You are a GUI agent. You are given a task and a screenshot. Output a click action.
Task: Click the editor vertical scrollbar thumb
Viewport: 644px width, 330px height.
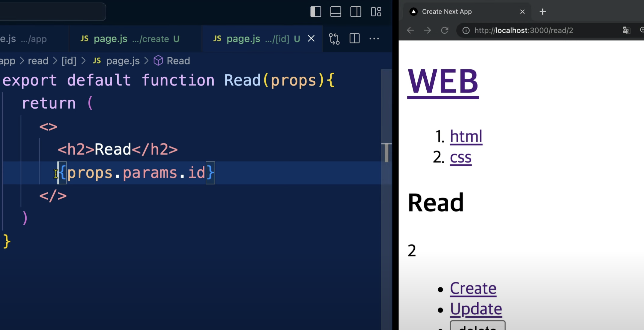[x=386, y=152]
